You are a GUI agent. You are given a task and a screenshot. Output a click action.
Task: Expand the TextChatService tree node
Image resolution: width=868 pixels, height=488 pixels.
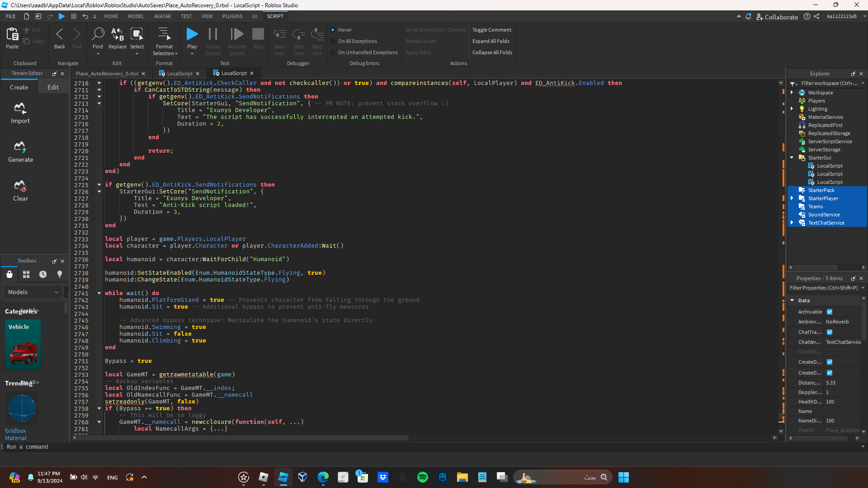click(792, 223)
